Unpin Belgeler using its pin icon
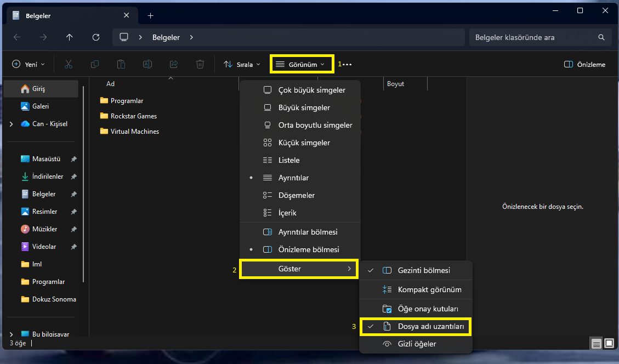619x364 pixels. click(74, 194)
